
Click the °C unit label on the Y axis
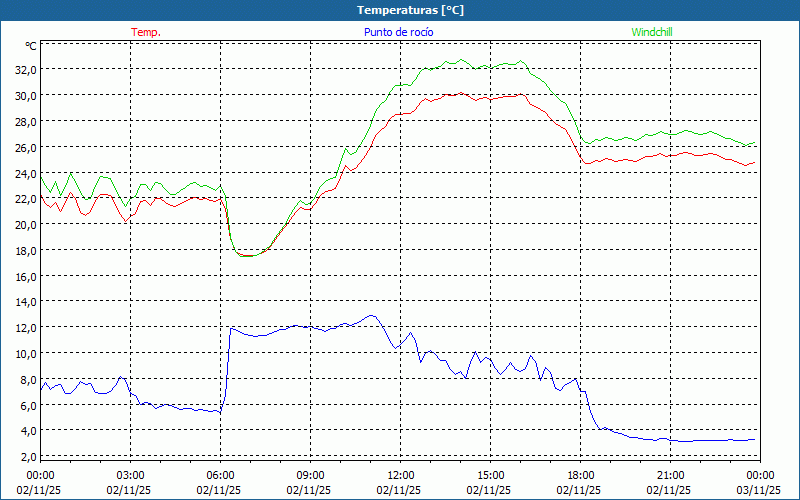[30, 46]
